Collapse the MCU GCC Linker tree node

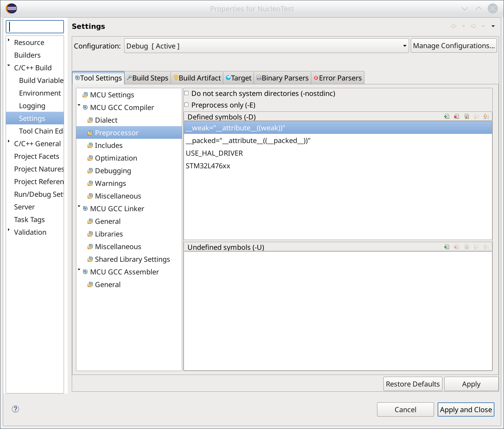(79, 207)
